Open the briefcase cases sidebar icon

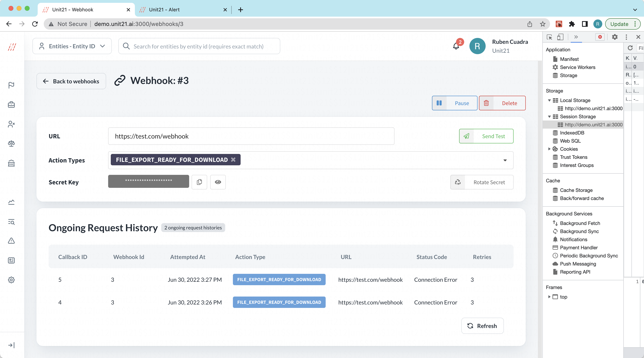pyautogui.click(x=11, y=104)
